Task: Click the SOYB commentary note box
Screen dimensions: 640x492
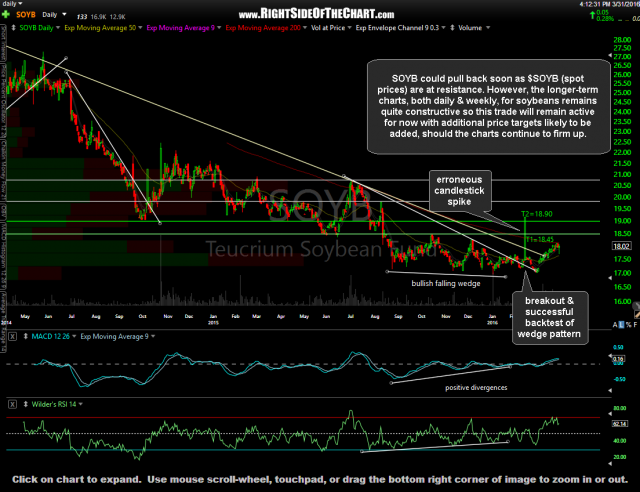Action: pyautogui.click(x=489, y=107)
